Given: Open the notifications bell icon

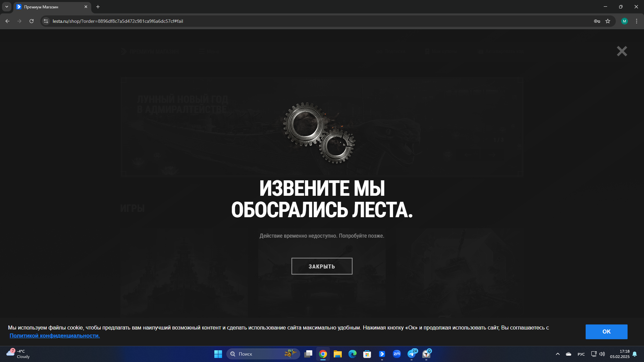Looking at the screenshot, I should (x=635, y=354).
